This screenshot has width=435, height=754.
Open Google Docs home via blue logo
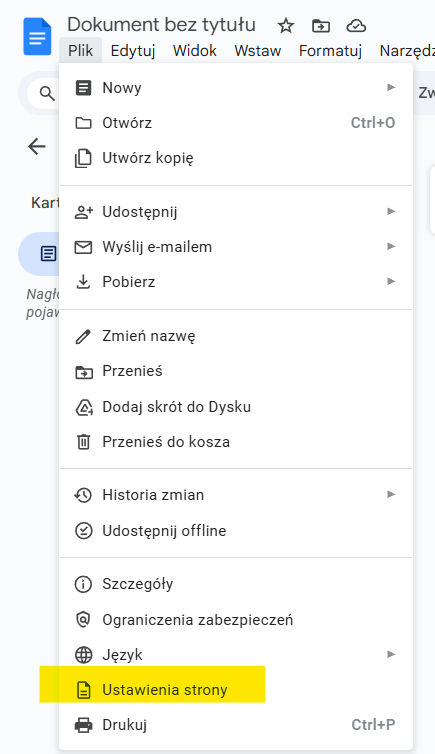click(37, 37)
